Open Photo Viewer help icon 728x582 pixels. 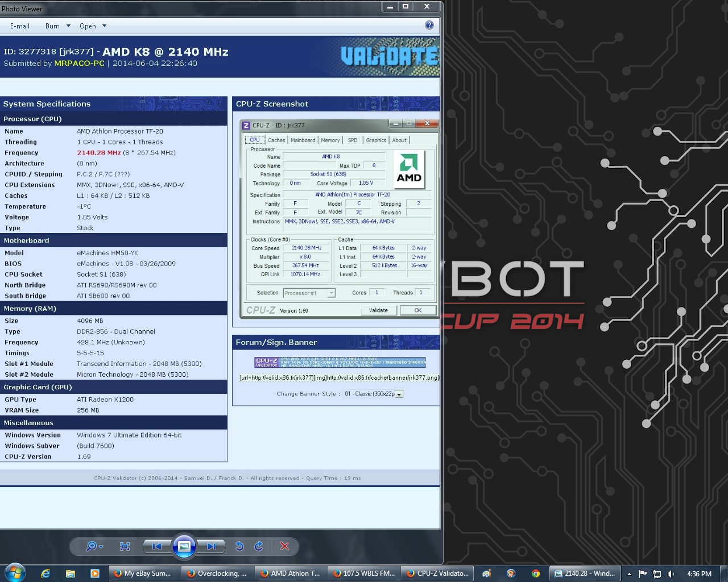[x=429, y=25]
